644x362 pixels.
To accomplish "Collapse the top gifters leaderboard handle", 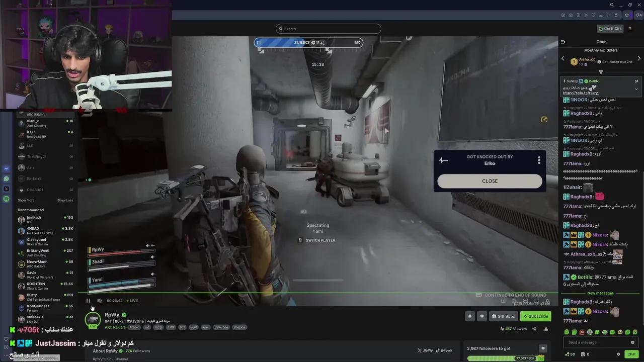I will coord(601,72).
